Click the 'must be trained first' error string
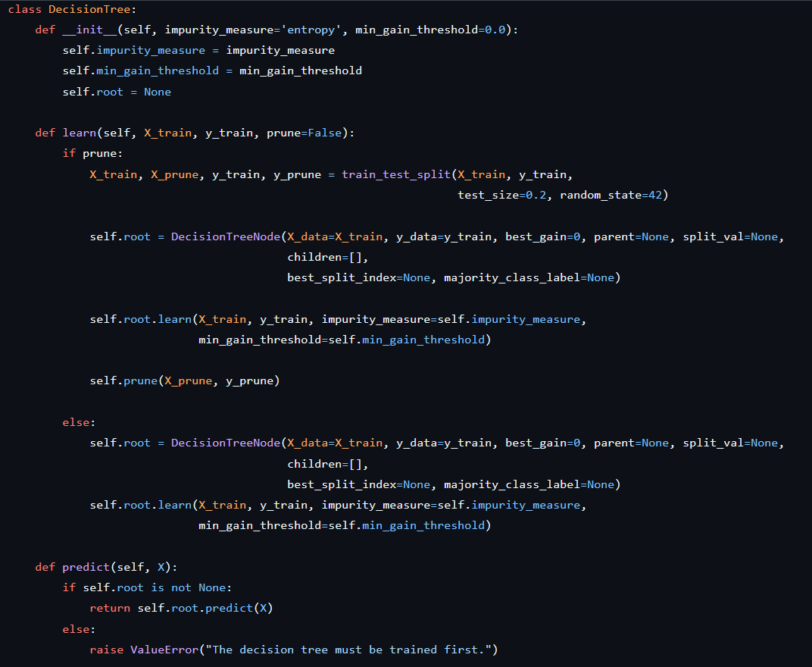The image size is (812, 667). 352,650
